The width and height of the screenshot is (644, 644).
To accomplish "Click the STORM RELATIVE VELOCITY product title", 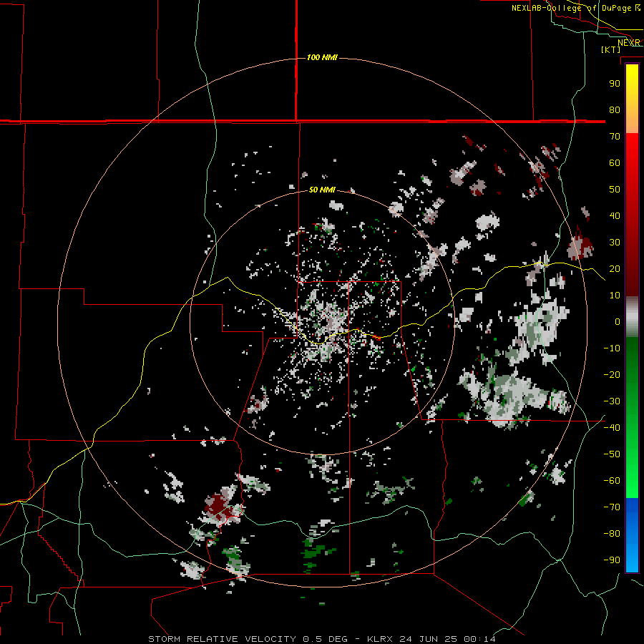I will point(223,639).
